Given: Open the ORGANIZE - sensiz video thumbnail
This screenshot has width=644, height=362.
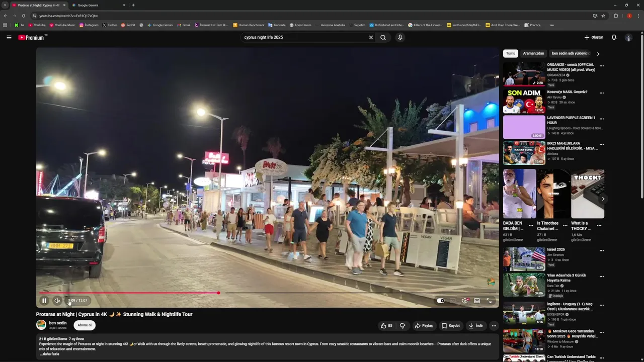Looking at the screenshot, I should tap(524, 74).
